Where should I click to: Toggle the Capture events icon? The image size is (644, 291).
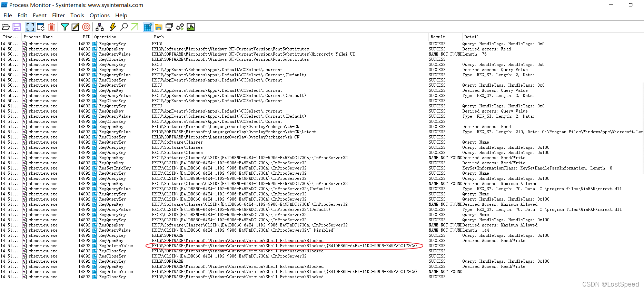tap(30, 27)
